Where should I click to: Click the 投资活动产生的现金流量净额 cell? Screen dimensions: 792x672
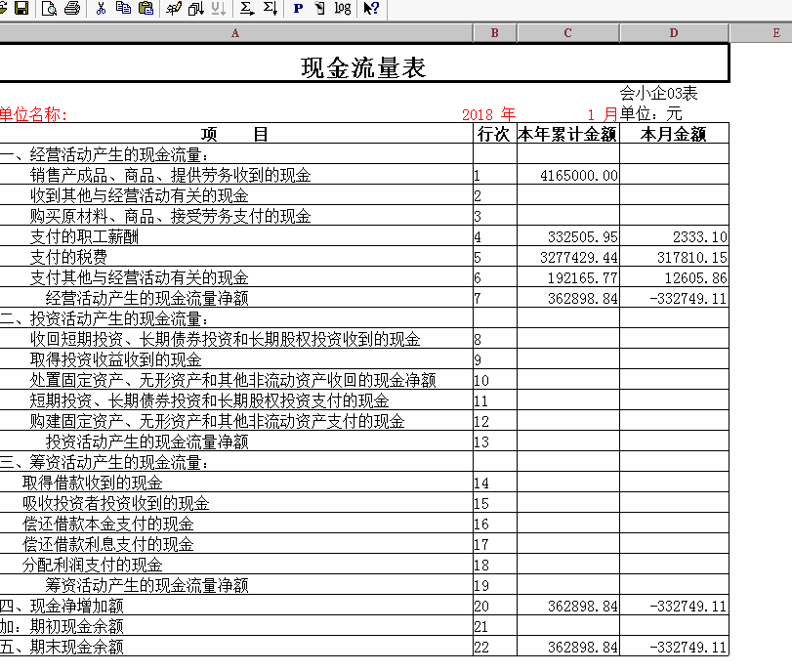click(235, 441)
